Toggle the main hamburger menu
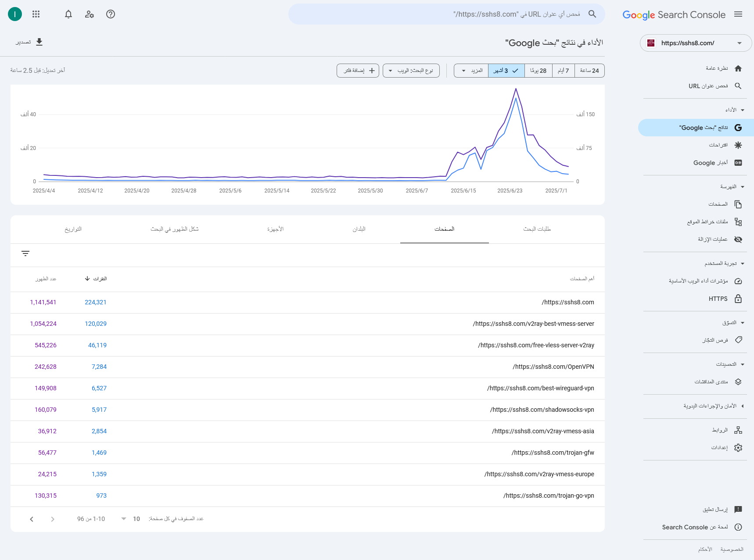 [738, 14]
